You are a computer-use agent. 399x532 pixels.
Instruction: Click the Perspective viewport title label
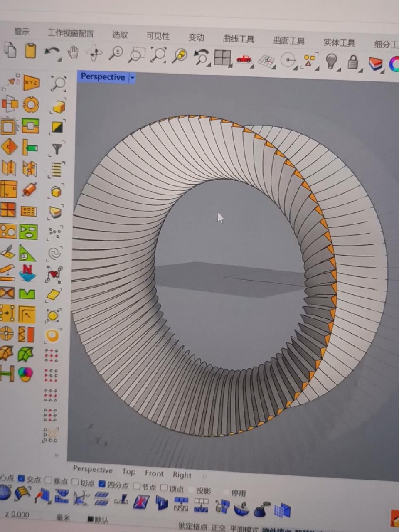tap(103, 76)
